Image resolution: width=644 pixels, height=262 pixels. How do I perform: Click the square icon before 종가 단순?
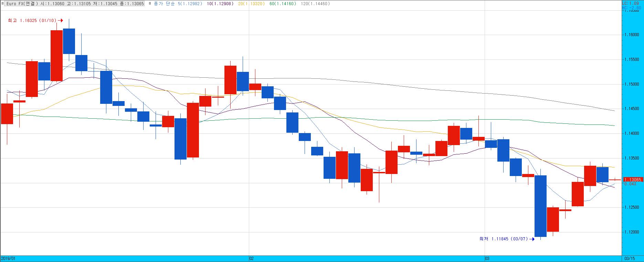tap(150, 4)
